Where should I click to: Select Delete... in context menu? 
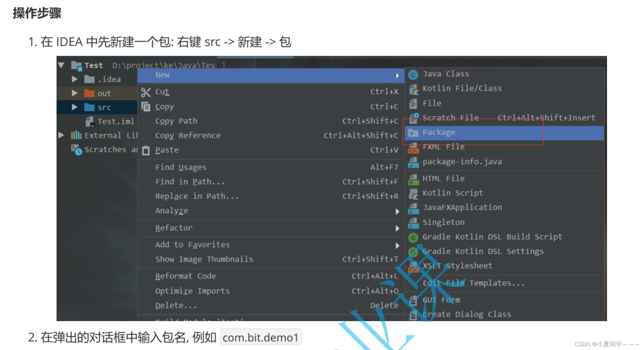point(271,306)
